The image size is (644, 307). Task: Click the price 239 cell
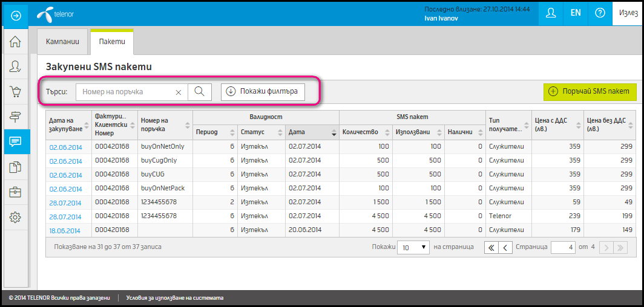558,216
